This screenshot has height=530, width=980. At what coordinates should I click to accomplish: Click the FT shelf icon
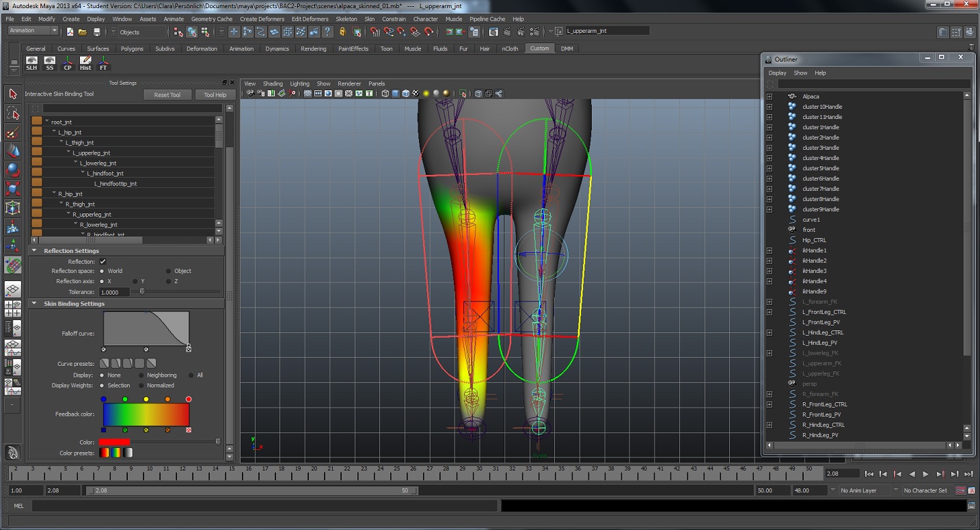pyautogui.click(x=103, y=62)
